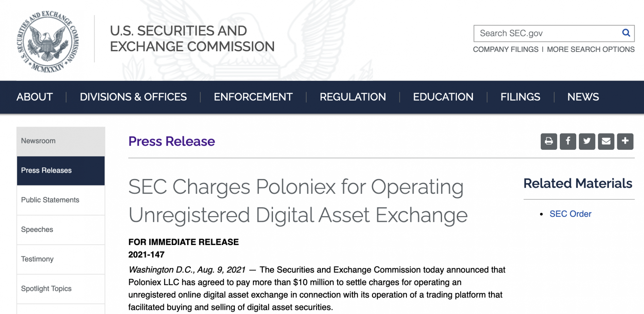This screenshot has height=314, width=644.
Task: Click the COMPANY FILINGS link
Action: coord(505,50)
